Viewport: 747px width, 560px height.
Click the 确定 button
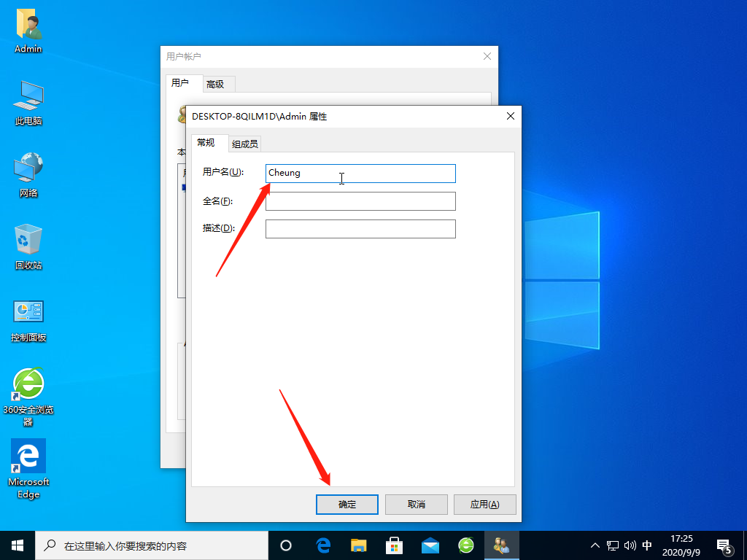(347, 505)
